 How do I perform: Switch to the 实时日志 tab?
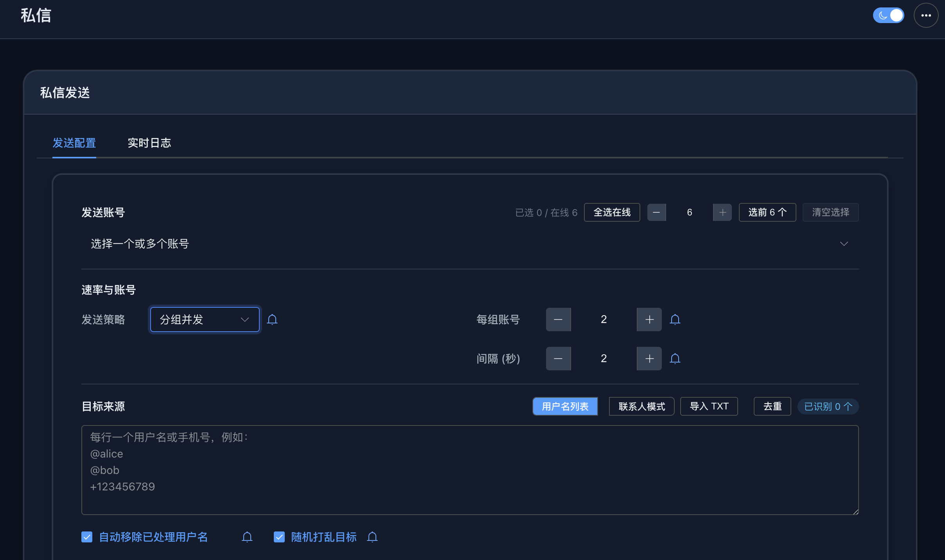149,143
